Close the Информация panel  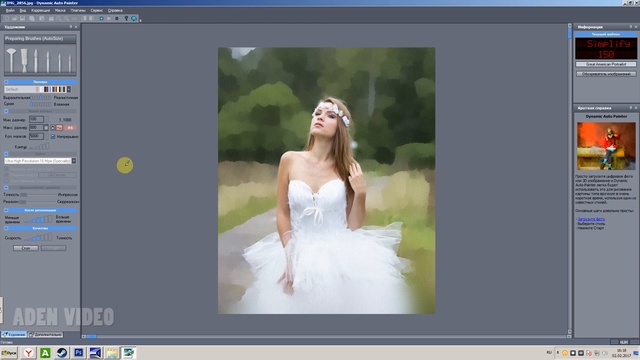tap(636, 27)
